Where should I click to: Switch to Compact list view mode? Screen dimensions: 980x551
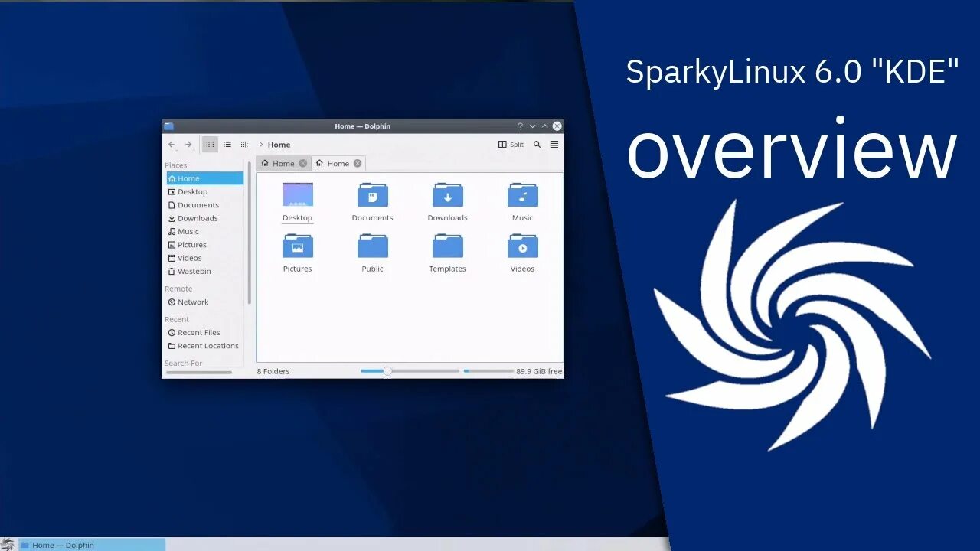(x=227, y=145)
